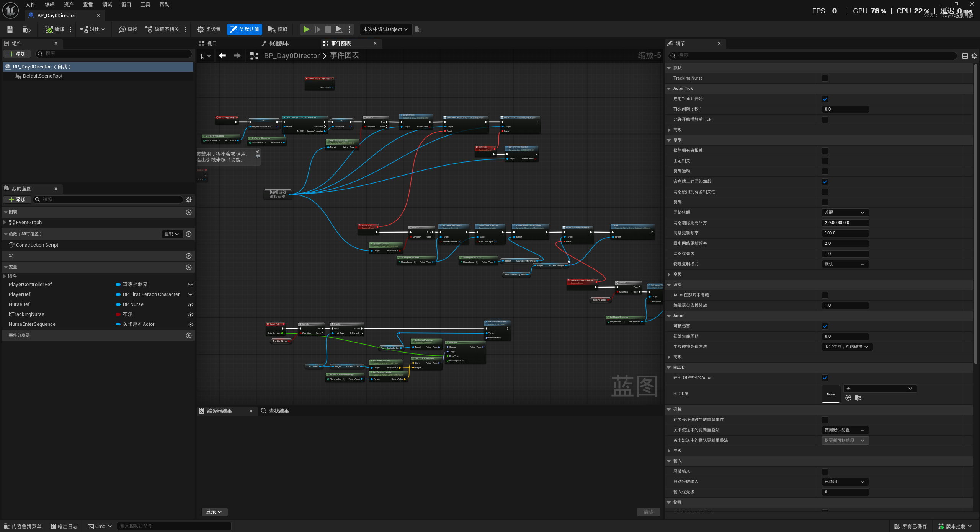The height and width of the screenshot is (532, 980).
Task: Open the 查找 (Find) tool
Action: point(128,29)
